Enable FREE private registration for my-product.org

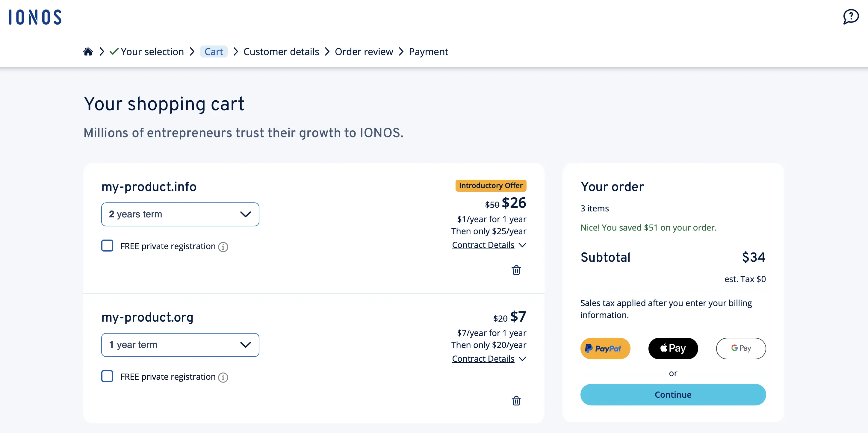(x=107, y=376)
